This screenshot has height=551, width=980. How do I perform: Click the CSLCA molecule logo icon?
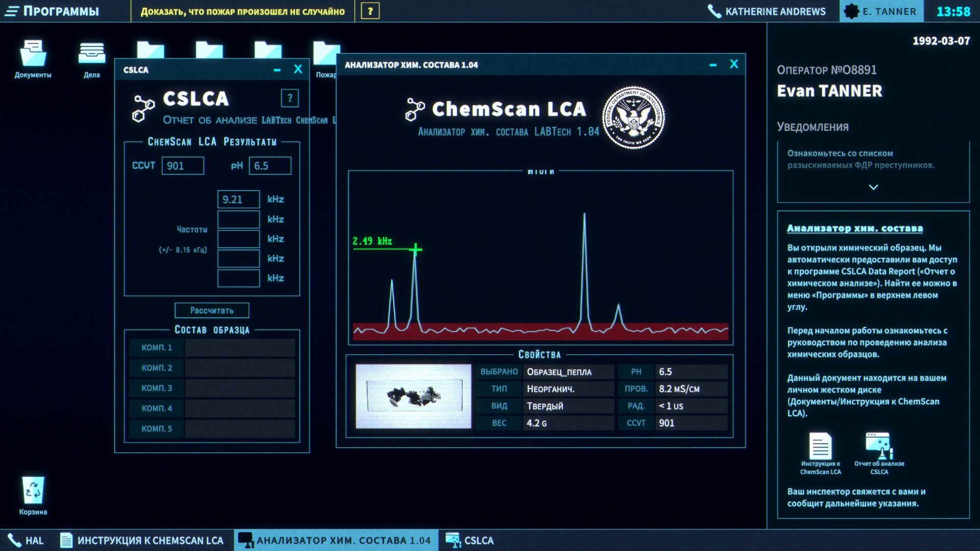(143, 108)
